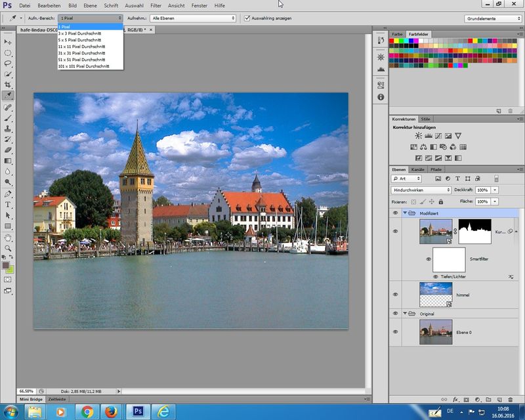Open the Filter menu

(156, 5)
